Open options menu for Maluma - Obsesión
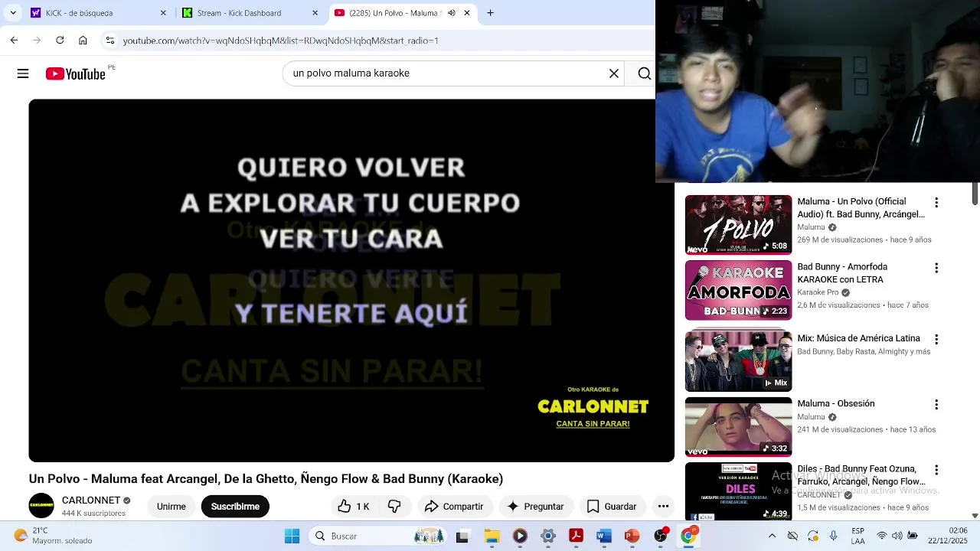The width and height of the screenshot is (980, 551). click(x=936, y=404)
